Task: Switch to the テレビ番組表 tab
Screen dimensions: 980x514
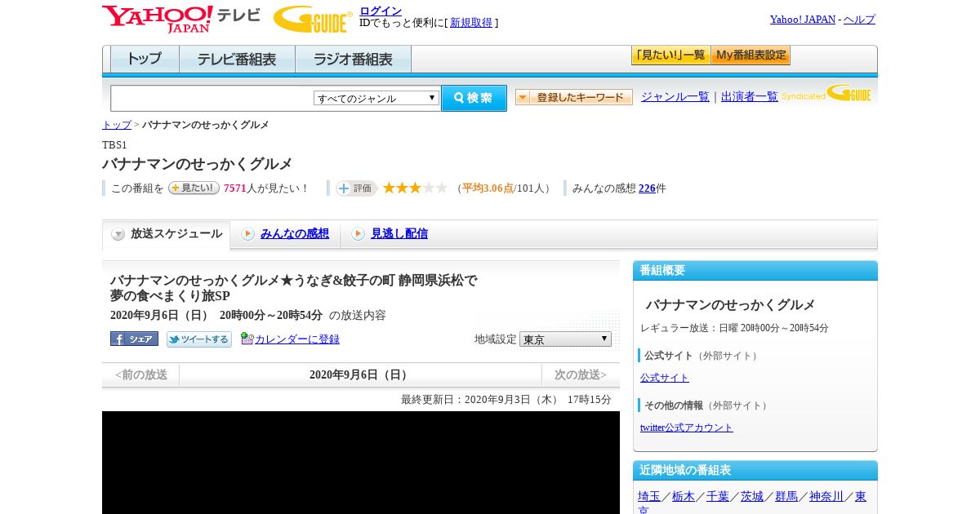Action: (x=237, y=60)
